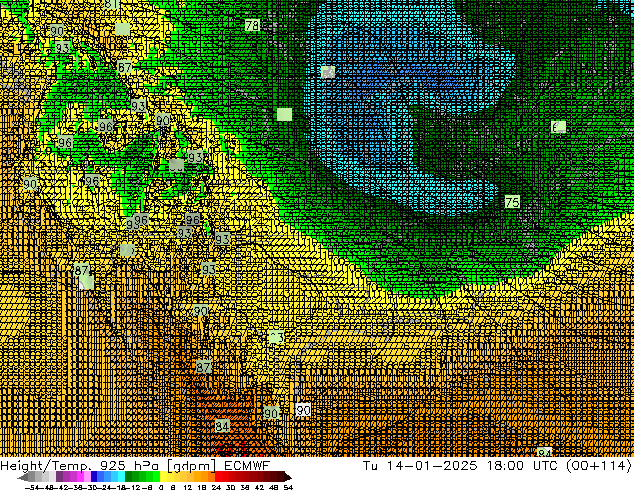Screen dimensions: 634x490
Task: Click the blank gray square beside the 93 label
Action: point(176,165)
